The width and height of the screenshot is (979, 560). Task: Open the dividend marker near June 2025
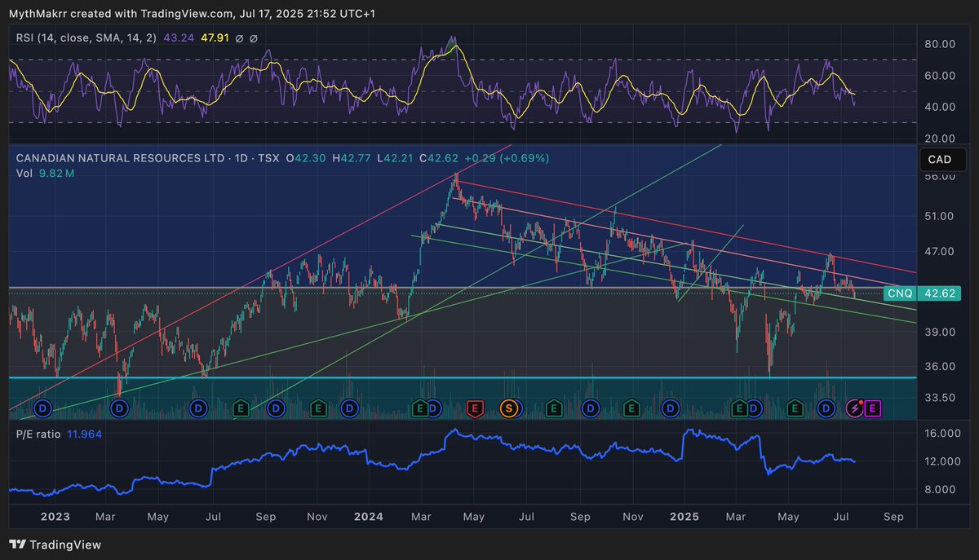point(825,407)
